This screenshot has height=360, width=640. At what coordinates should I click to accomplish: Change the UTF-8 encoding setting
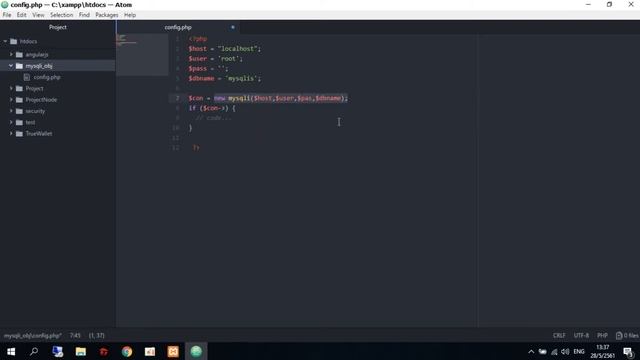tap(581, 336)
